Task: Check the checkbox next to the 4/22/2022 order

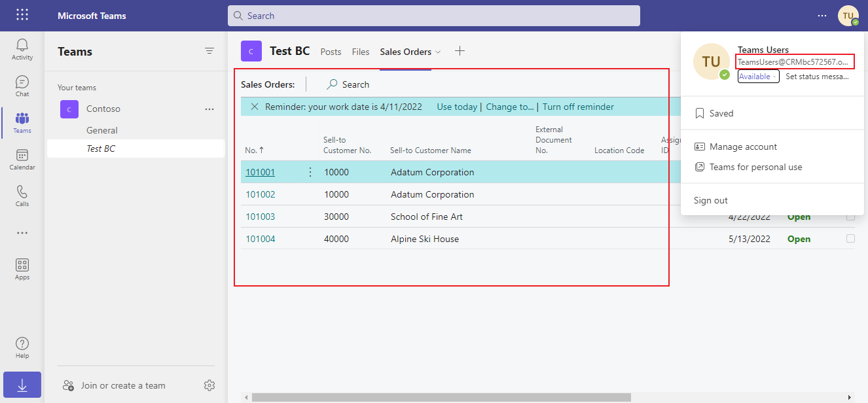Action: coord(850,217)
